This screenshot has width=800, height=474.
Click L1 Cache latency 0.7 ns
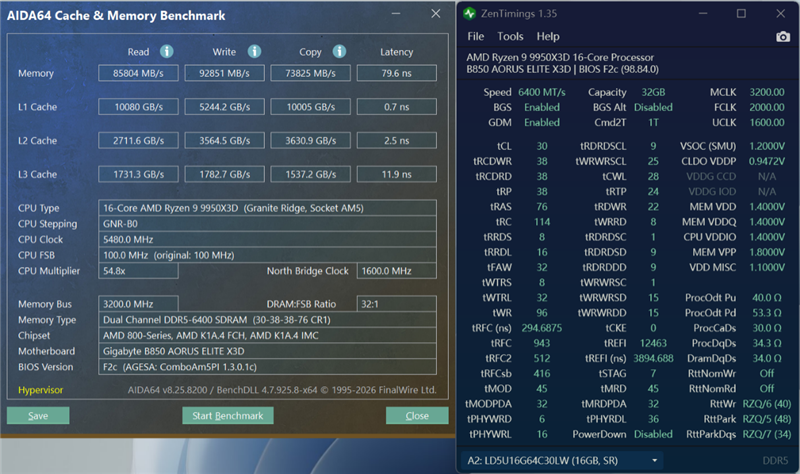pyautogui.click(x=396, y=107)
